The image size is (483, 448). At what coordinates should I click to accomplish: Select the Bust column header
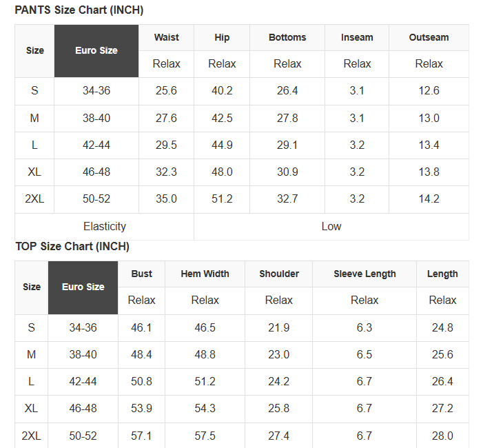coord(141,274)
